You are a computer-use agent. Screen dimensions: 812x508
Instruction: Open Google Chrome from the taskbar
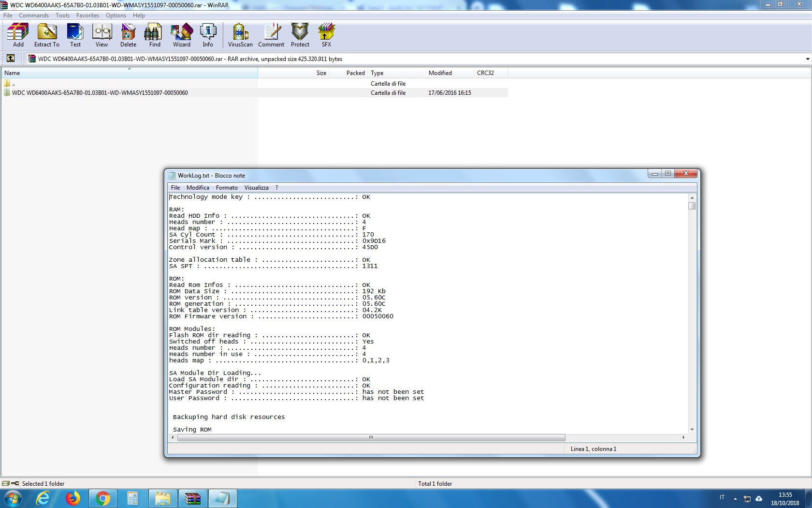point(102,498)
